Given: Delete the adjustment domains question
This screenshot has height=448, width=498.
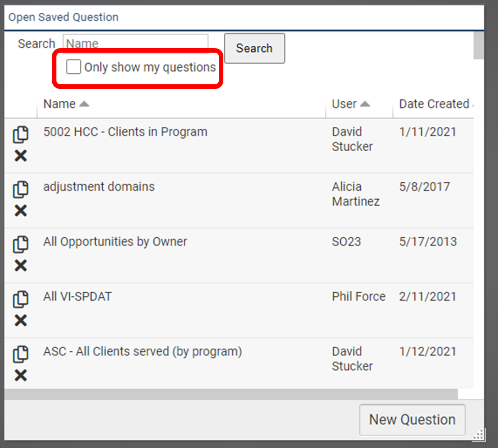Looking at the screenshot, I should (x=21, y=211).
